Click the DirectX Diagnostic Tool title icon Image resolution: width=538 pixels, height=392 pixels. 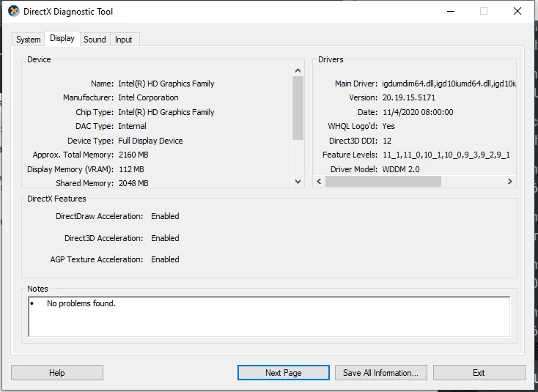coord(13,11)
